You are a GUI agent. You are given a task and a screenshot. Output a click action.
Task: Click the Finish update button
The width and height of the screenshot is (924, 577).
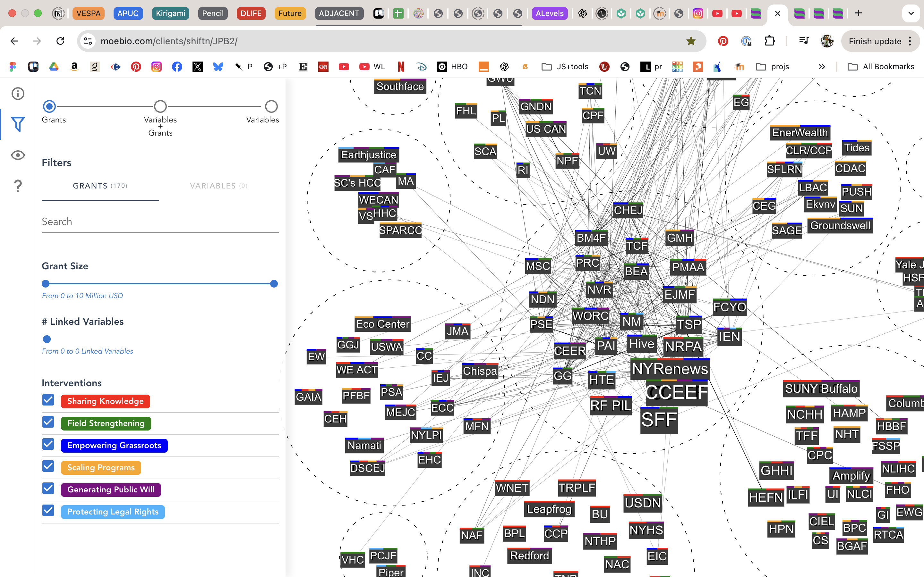click(875, 41)
